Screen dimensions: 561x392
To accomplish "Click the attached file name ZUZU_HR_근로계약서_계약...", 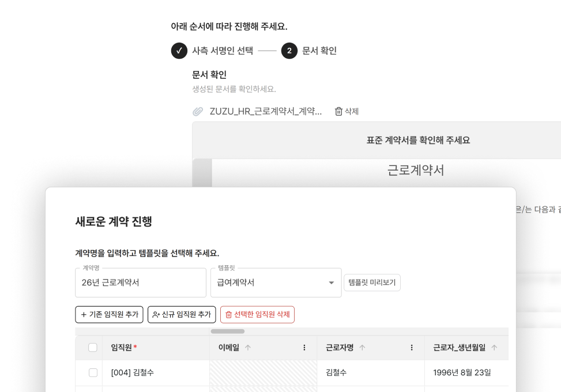I will 265,112.
